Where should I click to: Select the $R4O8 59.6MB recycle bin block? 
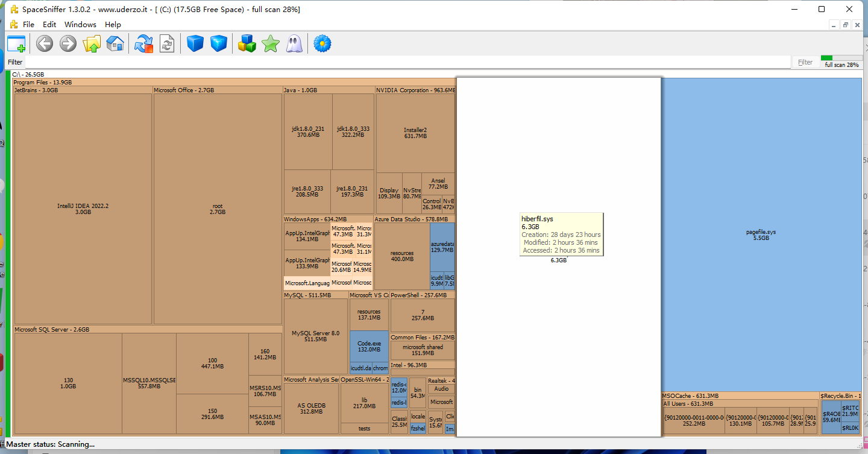point(831,417)
